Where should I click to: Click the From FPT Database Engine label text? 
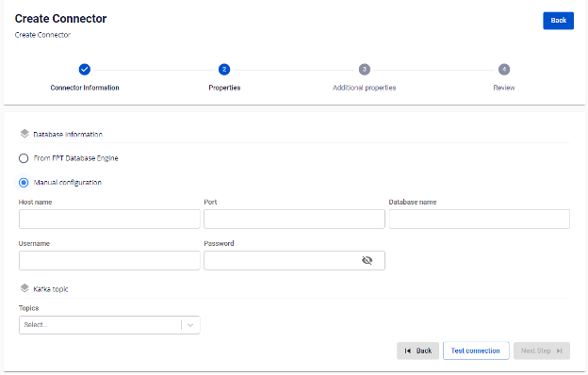[x=75, y=158]
